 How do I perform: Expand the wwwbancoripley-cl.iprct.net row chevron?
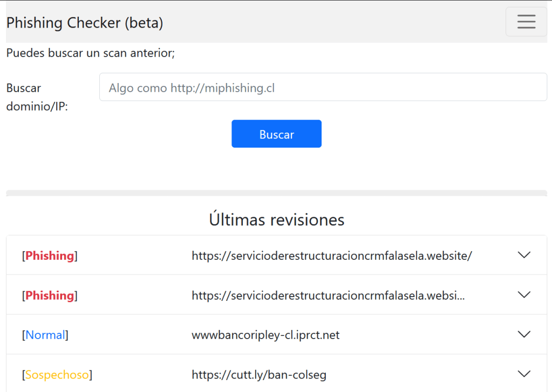pos(524,335)
